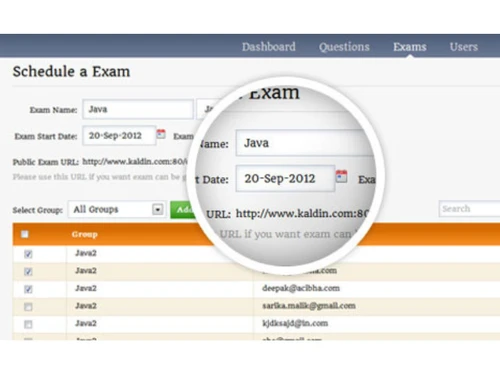500x375 pixels.
Task: Toggle the select-all checkbox in the table header
Action: pyautogui.click(x=25, y=234)
